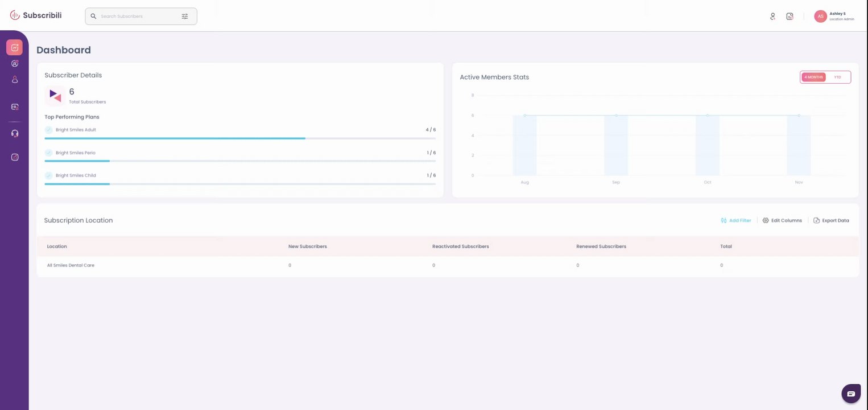Viewport: 868px width, 410px height.
Task: Open the payment card icon in sidebar
Action: click(15, 106)
